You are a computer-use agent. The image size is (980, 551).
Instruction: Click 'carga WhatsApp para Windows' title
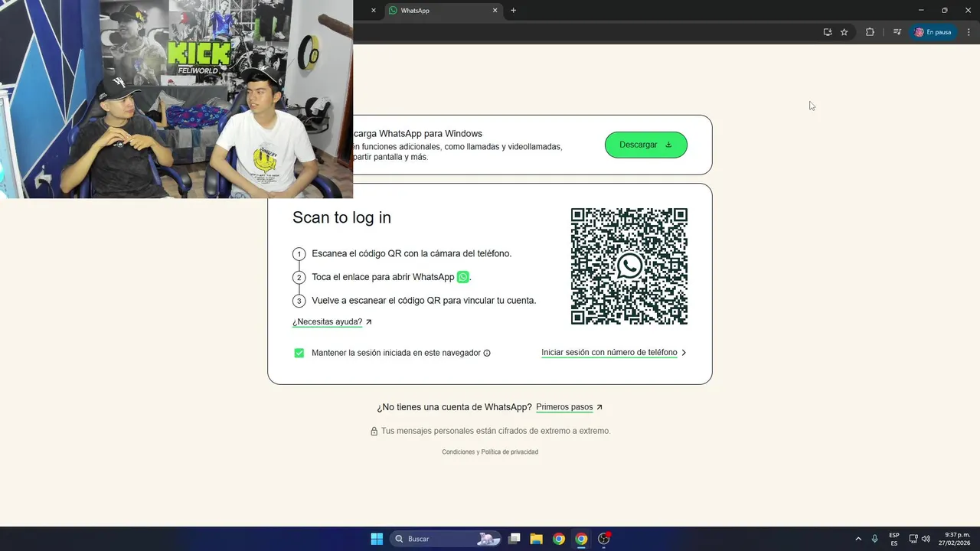[x=418, y=134]
